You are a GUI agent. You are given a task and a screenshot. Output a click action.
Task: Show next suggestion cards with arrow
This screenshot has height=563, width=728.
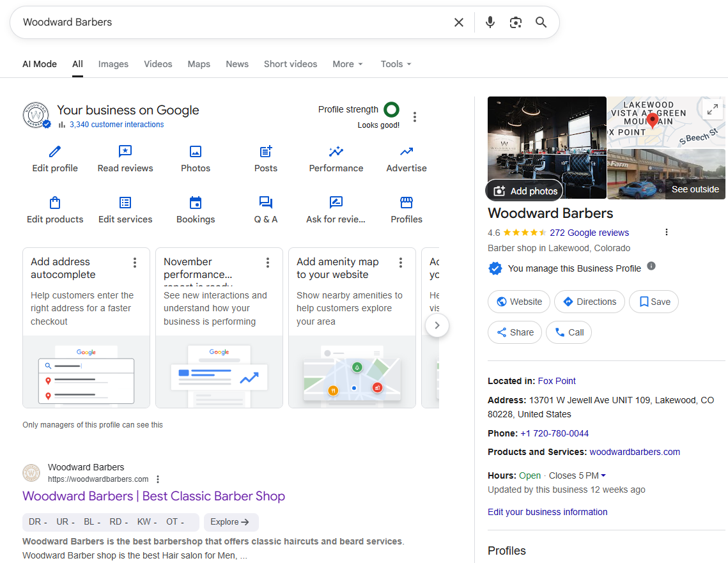pos(437,325)
